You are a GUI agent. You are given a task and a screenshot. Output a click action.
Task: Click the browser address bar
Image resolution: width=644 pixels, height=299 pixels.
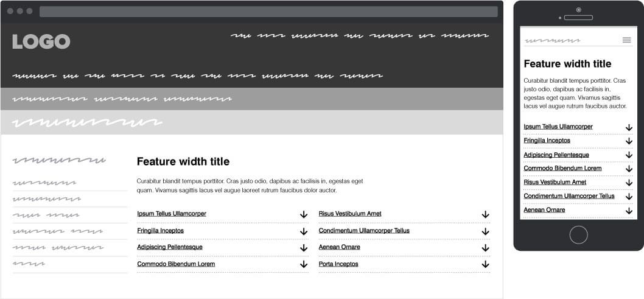point(268,12)
